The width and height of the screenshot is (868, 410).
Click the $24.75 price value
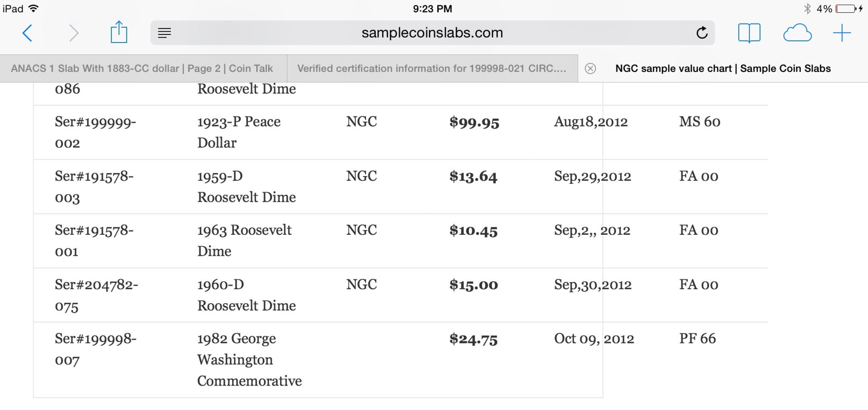tap(474, 339)
